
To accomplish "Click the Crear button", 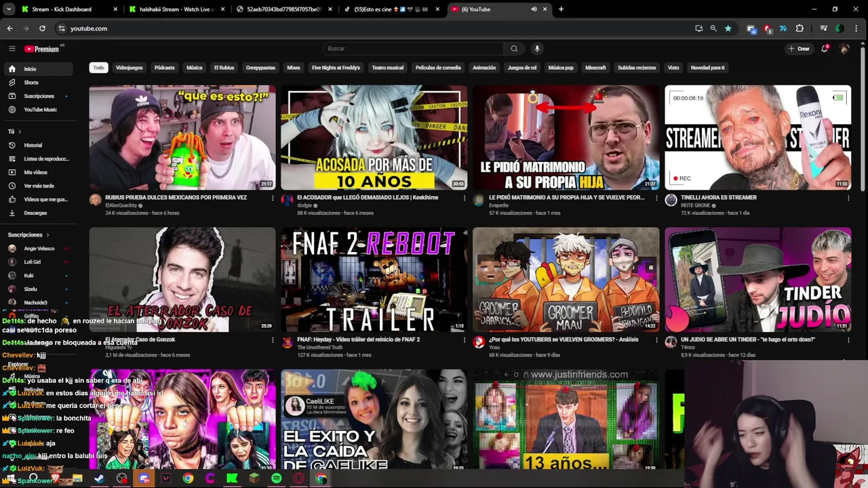I will [x=799, y=49].
